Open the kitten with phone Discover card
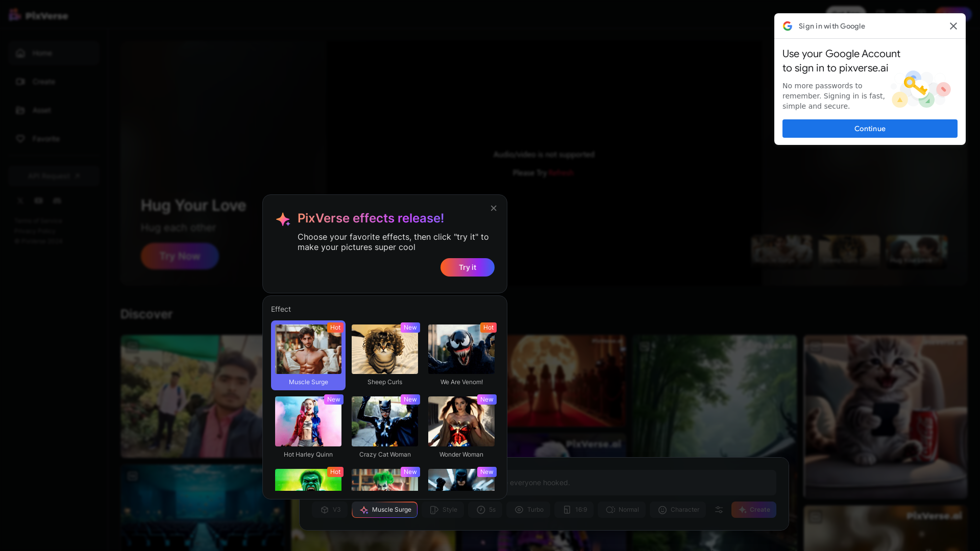This screenshot has width=980, height=551. coord(885,416)
